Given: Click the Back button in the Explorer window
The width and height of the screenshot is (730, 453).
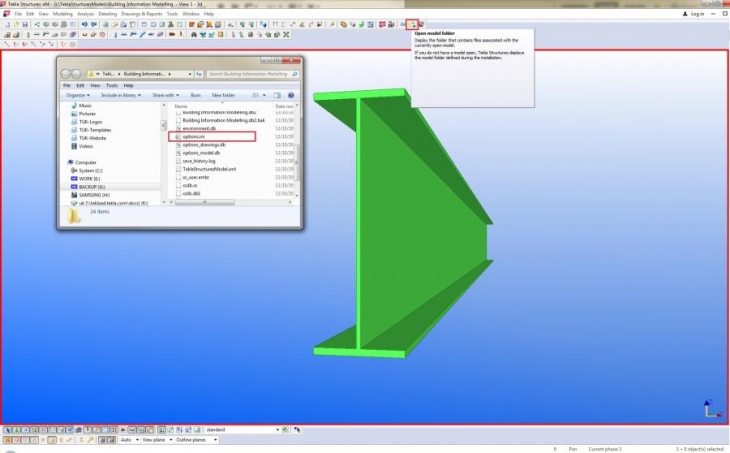Looking at the screenshot, I should (x=66, y=74).
